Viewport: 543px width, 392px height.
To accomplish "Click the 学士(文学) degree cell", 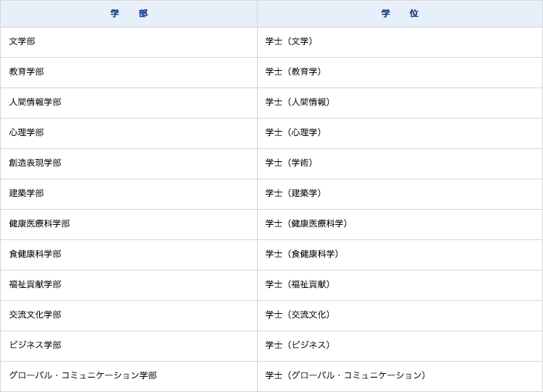I will point(291,42).
